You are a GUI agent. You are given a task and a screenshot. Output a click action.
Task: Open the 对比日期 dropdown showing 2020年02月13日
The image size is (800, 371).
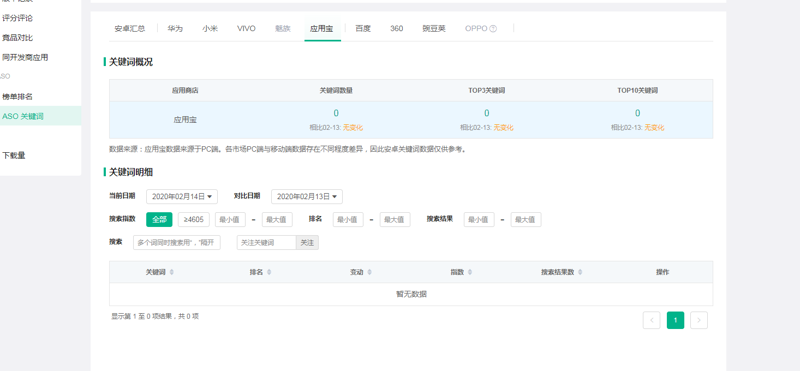coord(307,196)
